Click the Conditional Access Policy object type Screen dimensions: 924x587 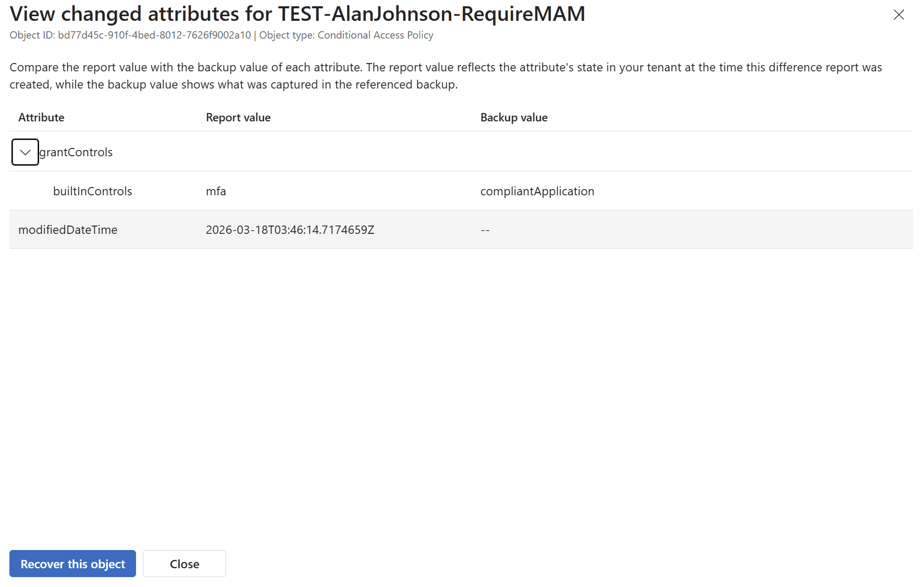(x=375, y=35)
